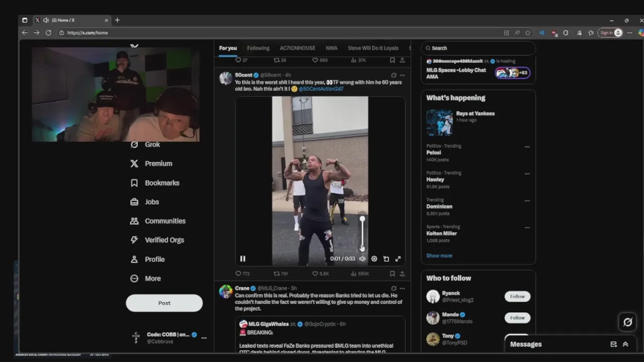
Task: Open a new browser tab
Action: (117, 20)
